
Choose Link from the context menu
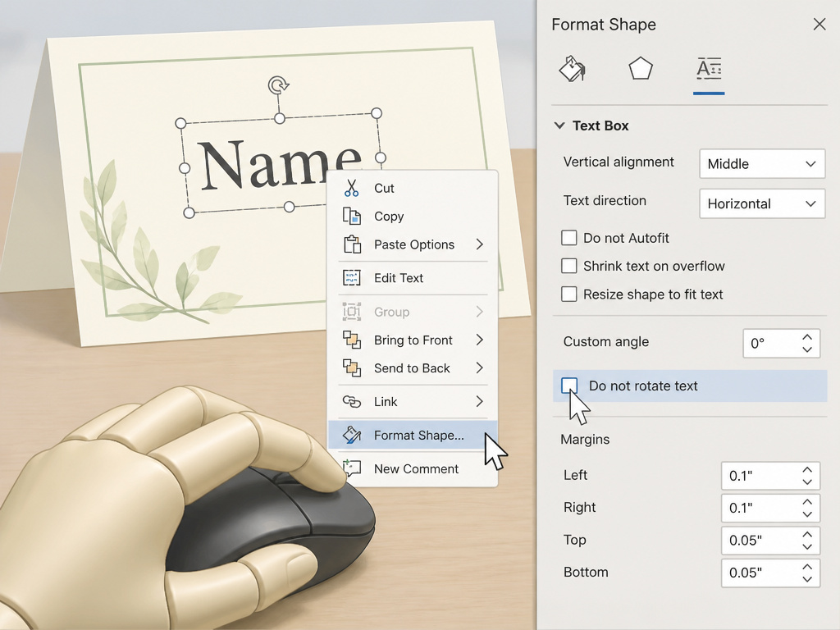click(x=413, y=402)
